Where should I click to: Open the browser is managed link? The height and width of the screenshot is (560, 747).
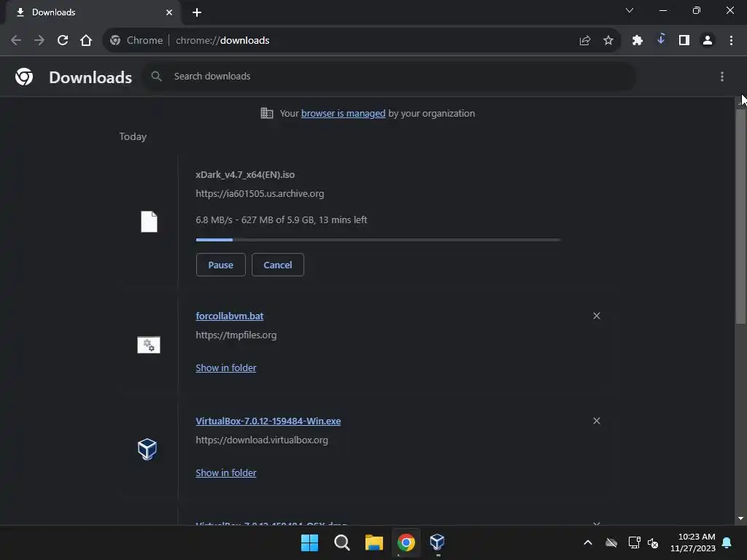[x=343, y=113]
